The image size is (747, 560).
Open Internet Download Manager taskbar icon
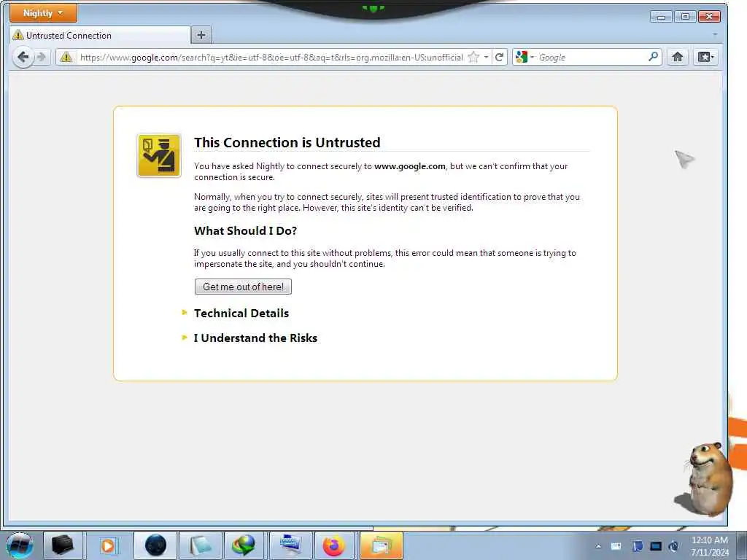click(244, 545)
